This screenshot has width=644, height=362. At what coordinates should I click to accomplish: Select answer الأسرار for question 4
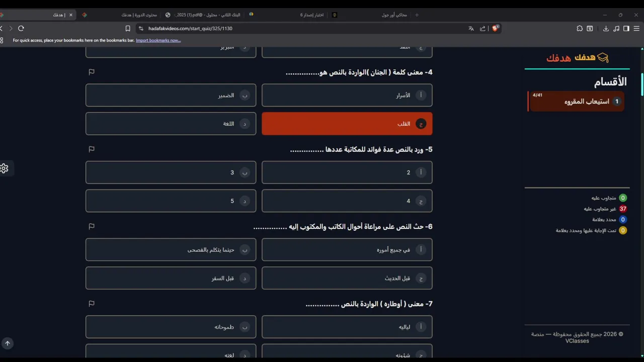click(347, 95)
